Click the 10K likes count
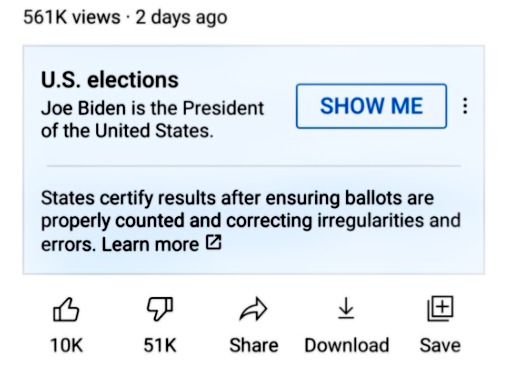This screenshot has width=513, height=374. coord(66,345)
